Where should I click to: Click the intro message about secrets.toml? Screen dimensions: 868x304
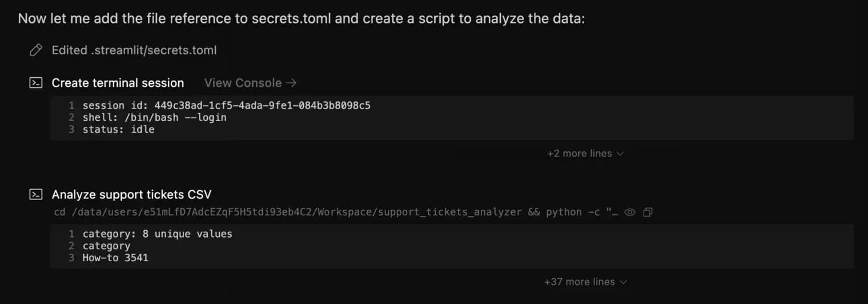tap(302, 18)
